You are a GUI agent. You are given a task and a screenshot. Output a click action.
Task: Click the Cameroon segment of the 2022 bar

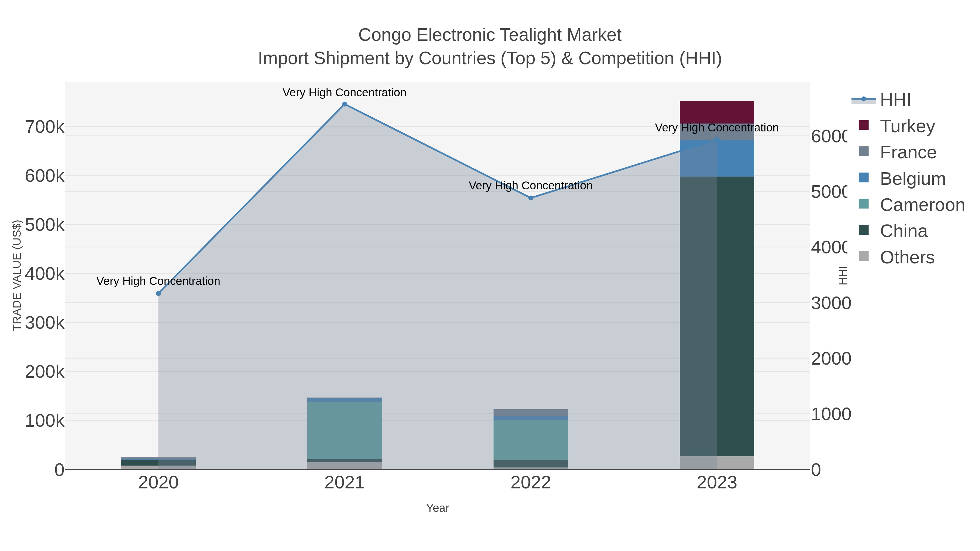(x=531, y=440)
